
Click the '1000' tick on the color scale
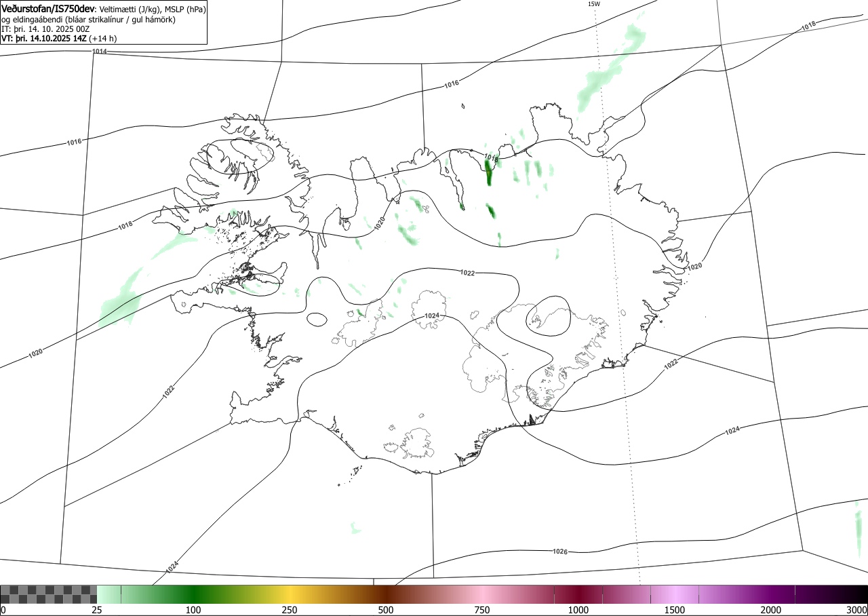[x=578, y=610]
